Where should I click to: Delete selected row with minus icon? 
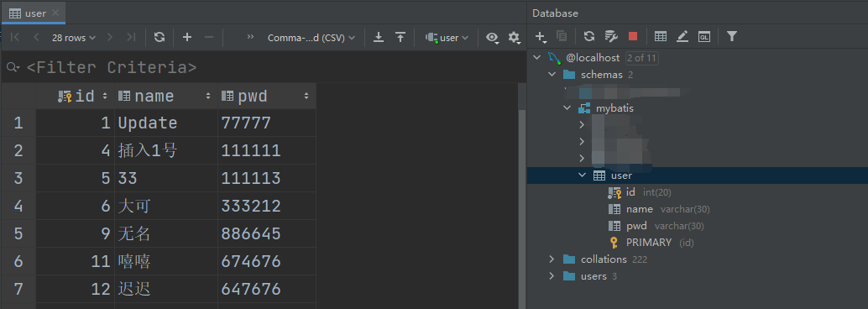coord(209,37)
